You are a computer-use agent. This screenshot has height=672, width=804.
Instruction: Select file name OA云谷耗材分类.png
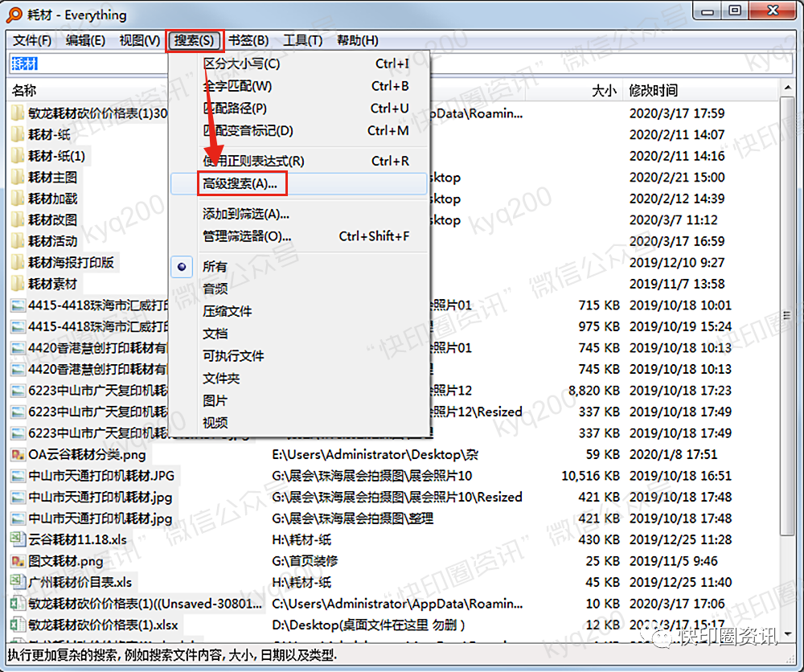(87, 455)
